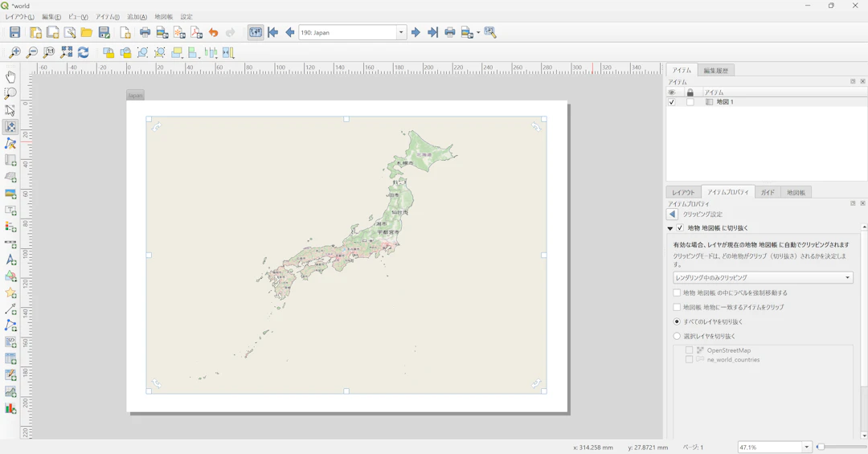Click the Zoom in magnifier icon

(x=14, y=52)
